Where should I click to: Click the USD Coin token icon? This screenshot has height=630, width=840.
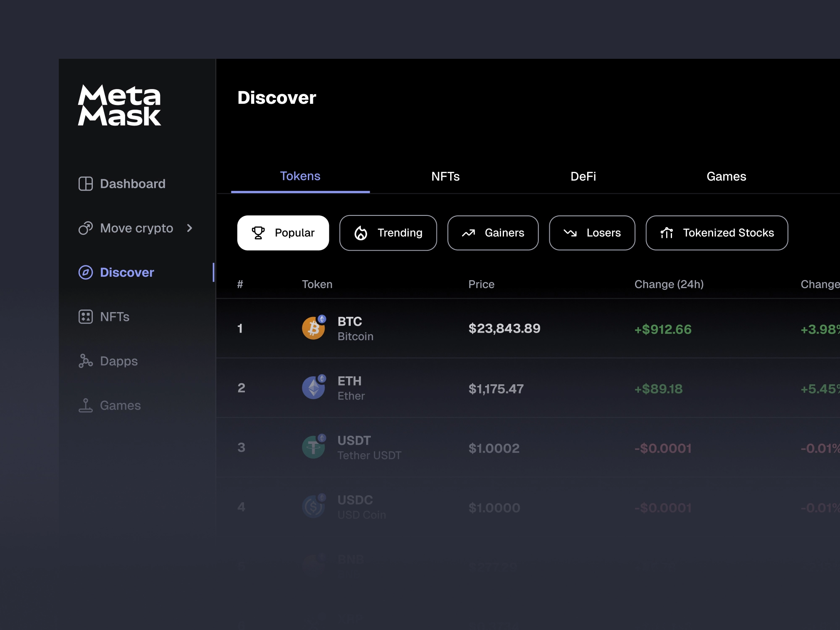[x=314, y=507]
